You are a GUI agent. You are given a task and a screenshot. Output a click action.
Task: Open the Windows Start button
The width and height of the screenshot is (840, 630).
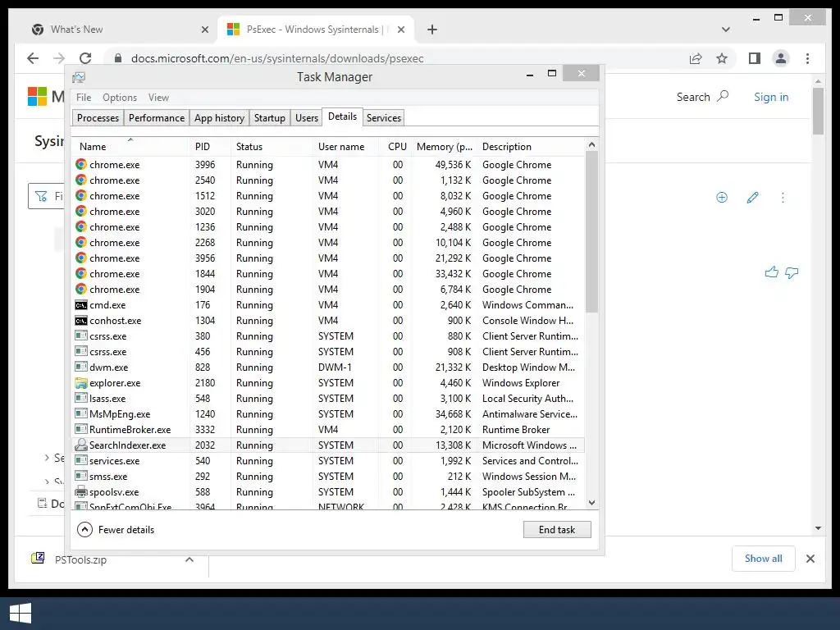click(21, 614)
